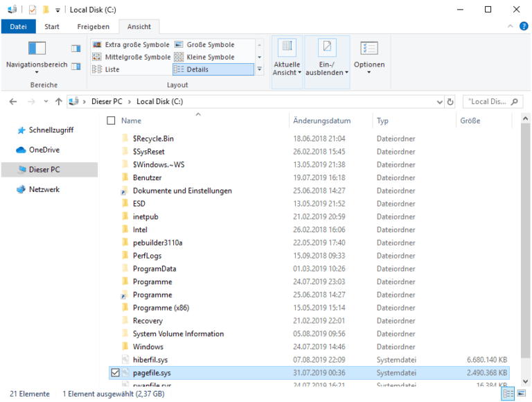This screenshot has height=402, width=532.
Task: Select the Recovery folder icon
Action: (x=125, y=320)
